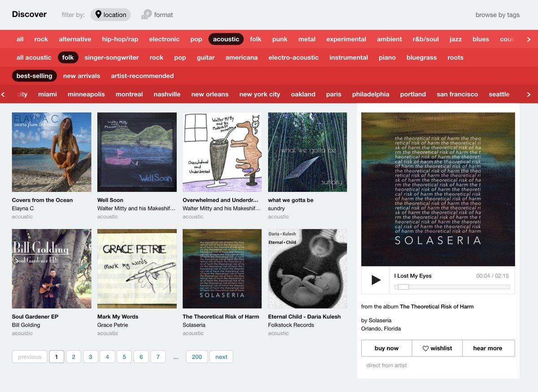Filter by paris location

(x=334, y=94)
